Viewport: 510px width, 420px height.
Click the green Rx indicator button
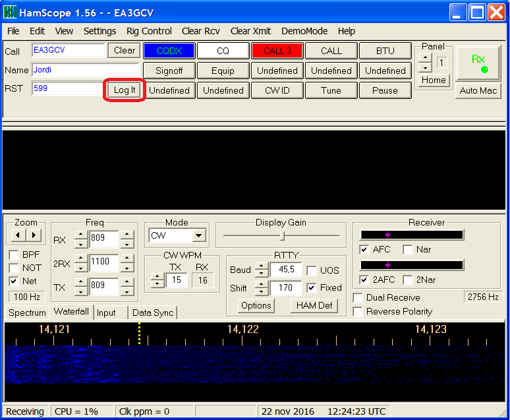coord(478,63)
